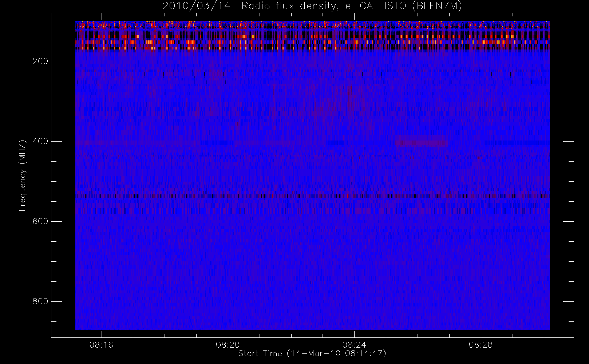Click the 08:20 time tick label
The width and height of the screenshot is (589, 364).
[x=228, y=344]
